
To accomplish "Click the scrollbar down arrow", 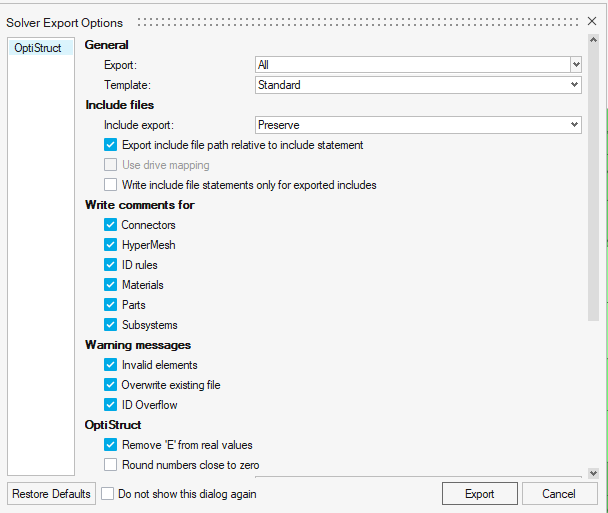I will 593,473.
